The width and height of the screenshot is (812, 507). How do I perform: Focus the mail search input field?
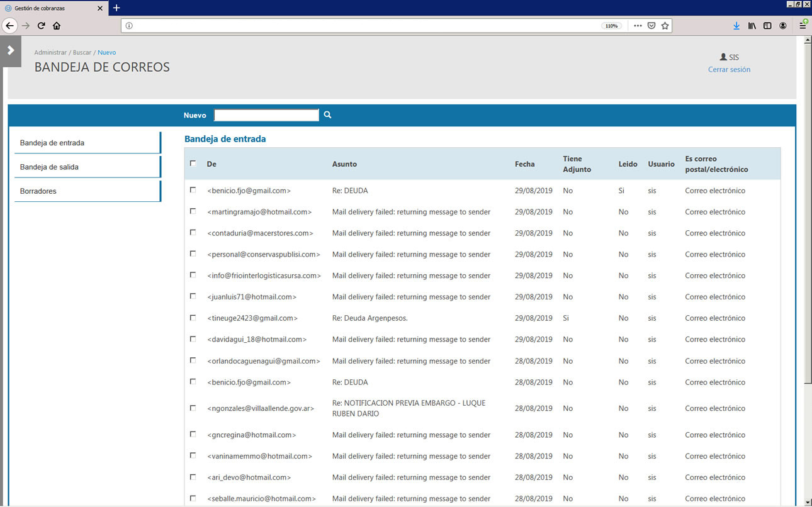point(266,115)
